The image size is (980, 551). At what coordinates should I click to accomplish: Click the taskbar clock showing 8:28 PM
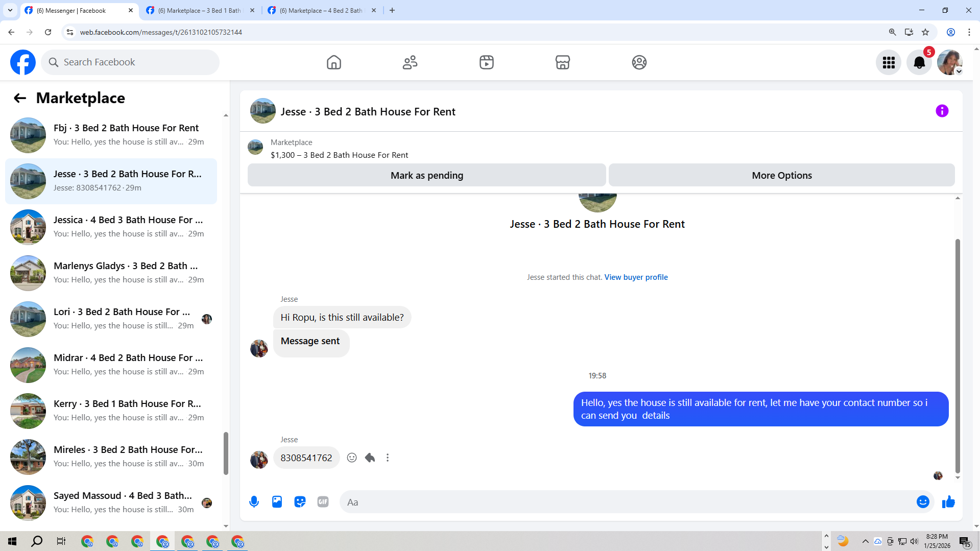(x=937, y=541)
